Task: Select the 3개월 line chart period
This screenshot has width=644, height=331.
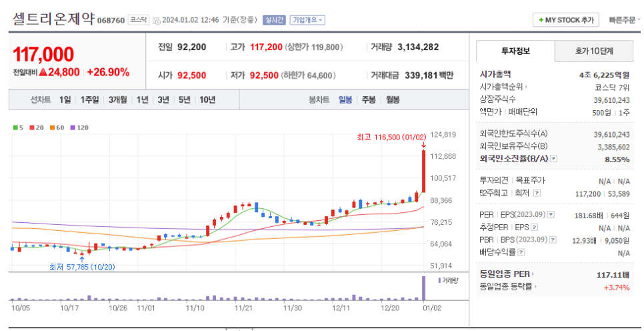Action: 117,99
